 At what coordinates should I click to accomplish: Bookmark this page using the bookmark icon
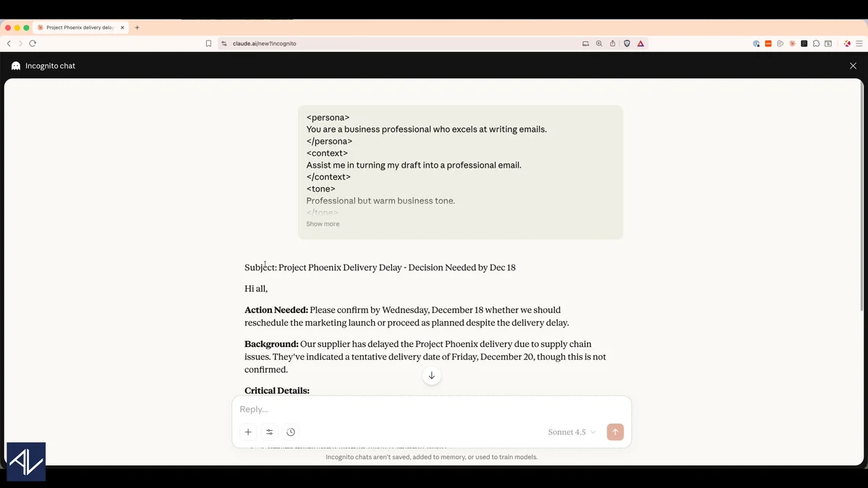pyautogui.click(x=208, y=43)
